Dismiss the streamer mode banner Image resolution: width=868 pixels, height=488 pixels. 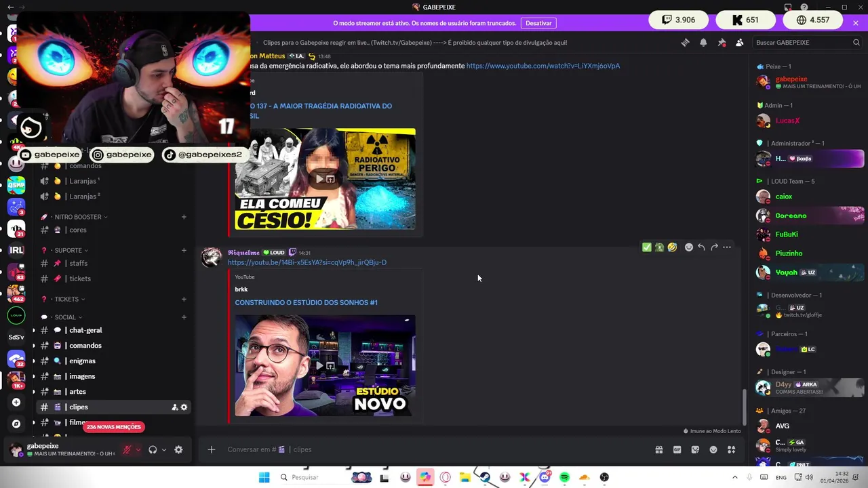point(856,23)
